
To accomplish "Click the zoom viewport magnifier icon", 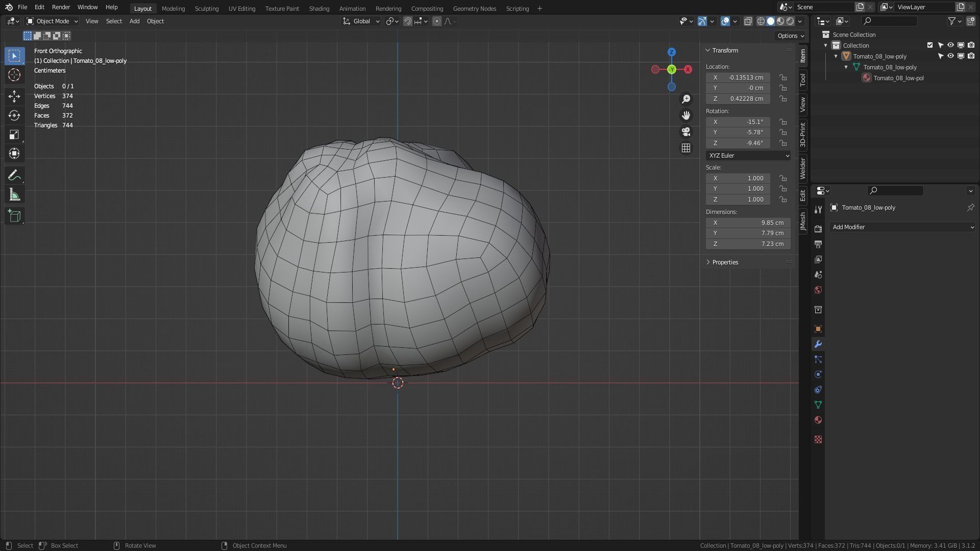I will pyautogui.click(x=686, y=99).
